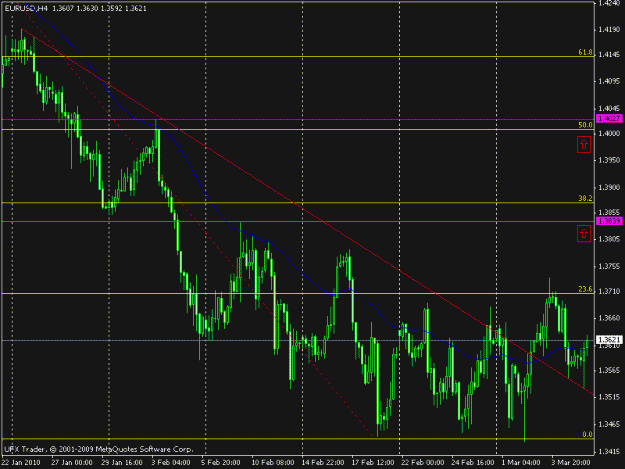Click the 5 Feb 20:00 time label
The width and height of the screenshot is (625, 469).
click(220, 462)
